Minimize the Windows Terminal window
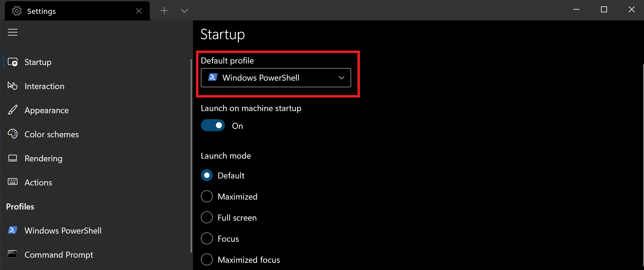 tap(576, 10)
